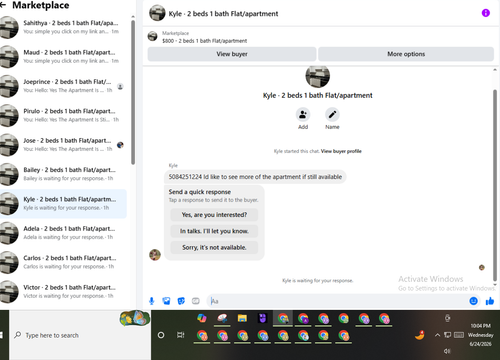Screen dimensions: 500x360
Task: Open the Jose conversation
Action: (63, 144)
